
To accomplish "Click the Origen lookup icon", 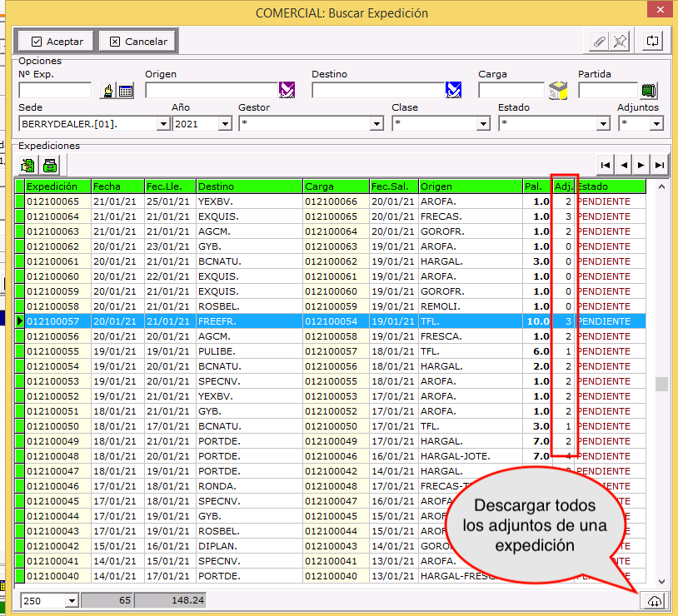I will click(287, 90).
